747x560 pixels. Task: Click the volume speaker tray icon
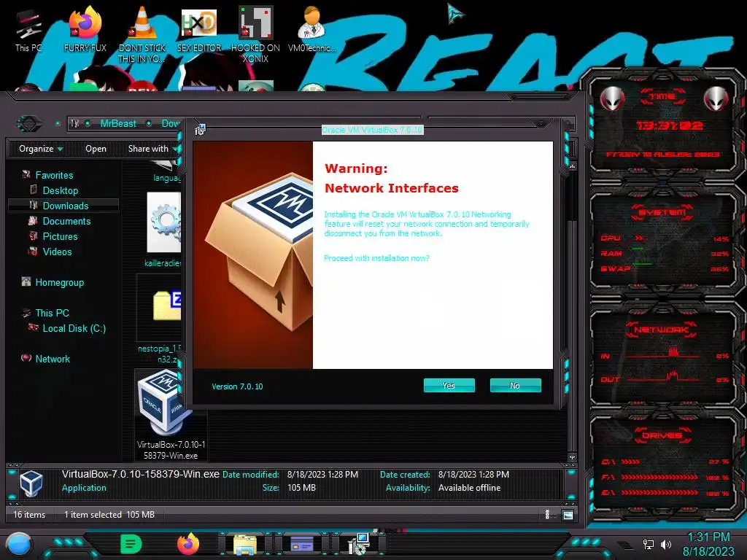[x=665, y=544]
